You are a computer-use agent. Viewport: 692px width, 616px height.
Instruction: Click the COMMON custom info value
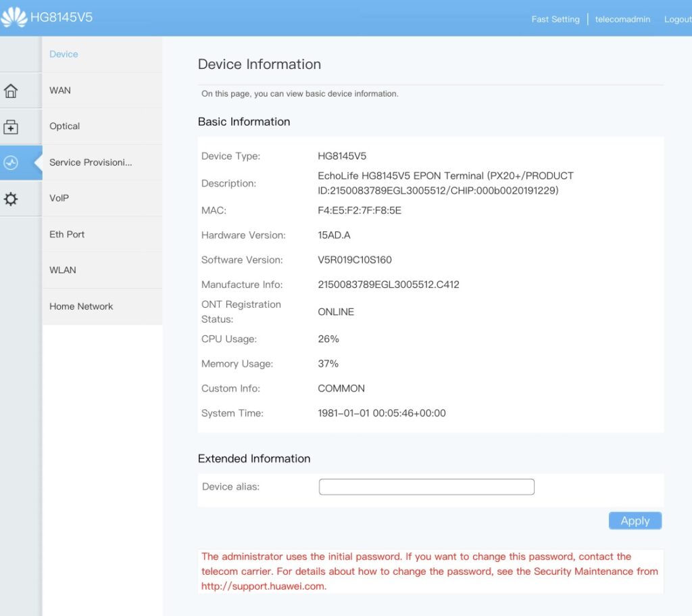(x=341, y=388)
